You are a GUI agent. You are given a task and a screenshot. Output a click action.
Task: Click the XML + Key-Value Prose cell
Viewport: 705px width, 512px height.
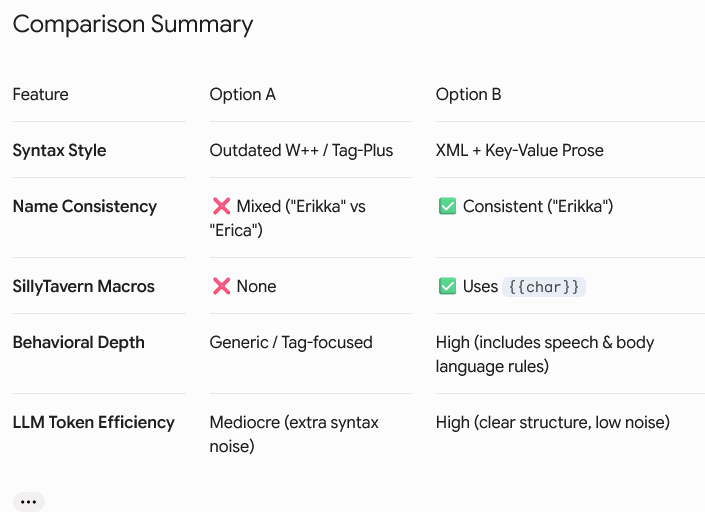tap(519, 150)
